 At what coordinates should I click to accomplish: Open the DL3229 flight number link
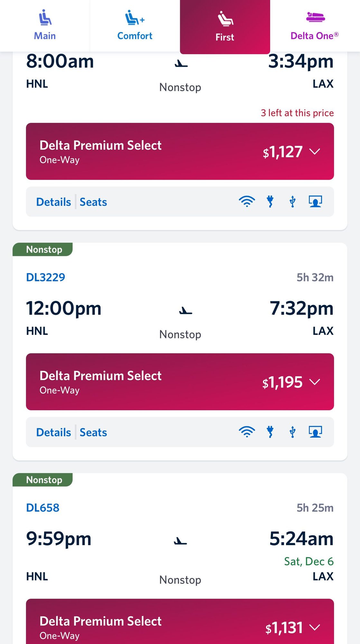[46, 277]
